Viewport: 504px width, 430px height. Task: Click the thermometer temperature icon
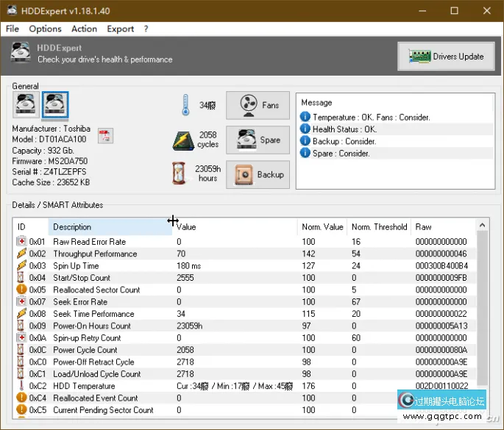coord(184,105)
